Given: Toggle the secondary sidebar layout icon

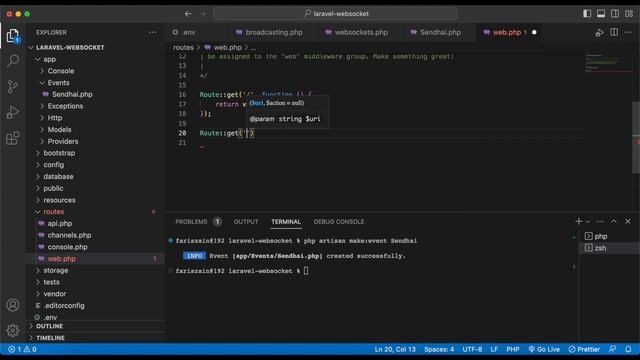Looking at the screenshot, I should (x=615, y=13).
